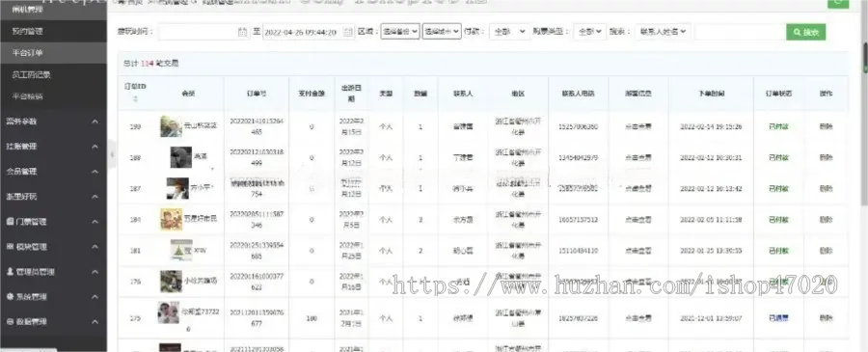This screenshot has width=868, height=352.
Task: View visitor info for order 175
Action: (x=637, y=318)
